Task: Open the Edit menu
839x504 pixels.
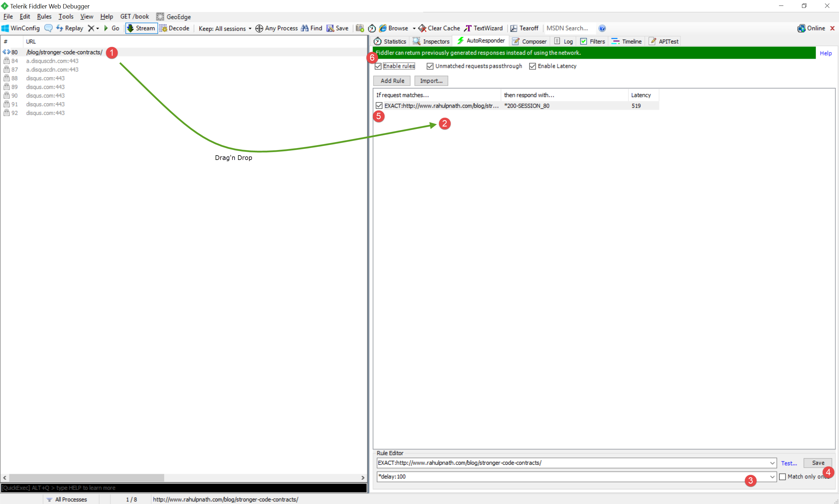Action: point(25,16)
